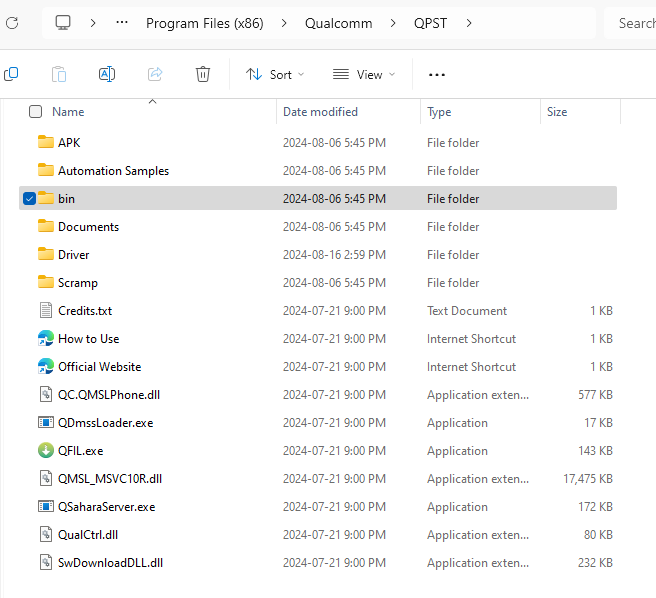Screen dimensions: 656x598
Task: Expand hidden breadcrumb path with ellipsis
Action: [x=122, y=23]
